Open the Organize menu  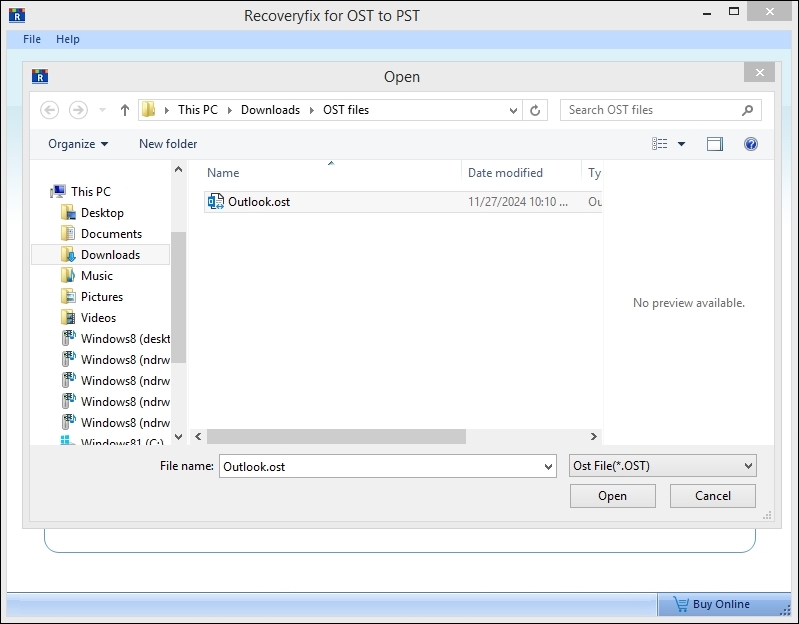[x=78, y=144]
